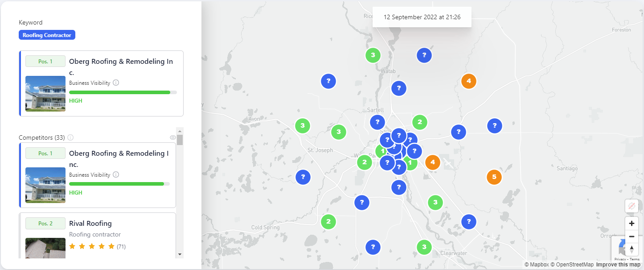Open the reCAPTCHA Terms link
644x270 pixels.
click(x=635, y=259)
